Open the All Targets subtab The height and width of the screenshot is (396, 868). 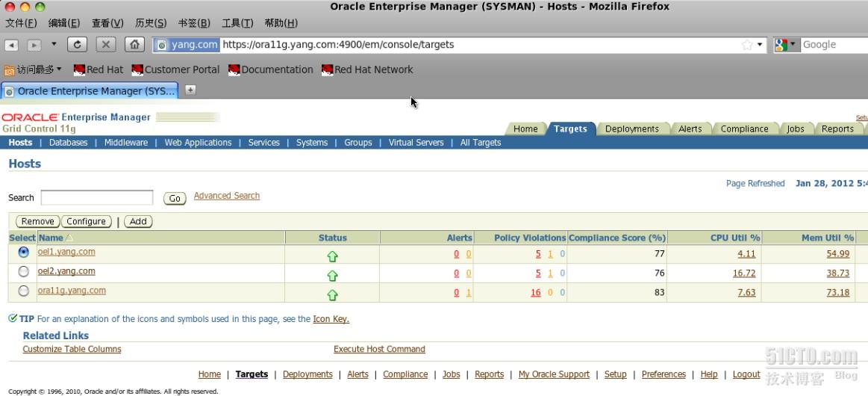click(481, 143)
